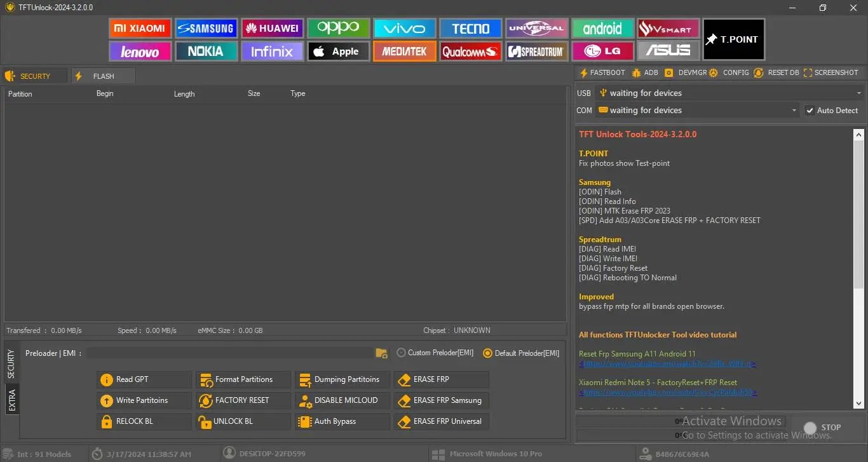Click the UNLOCK BL button
This screenshot has height=462, width=868.
243,421
